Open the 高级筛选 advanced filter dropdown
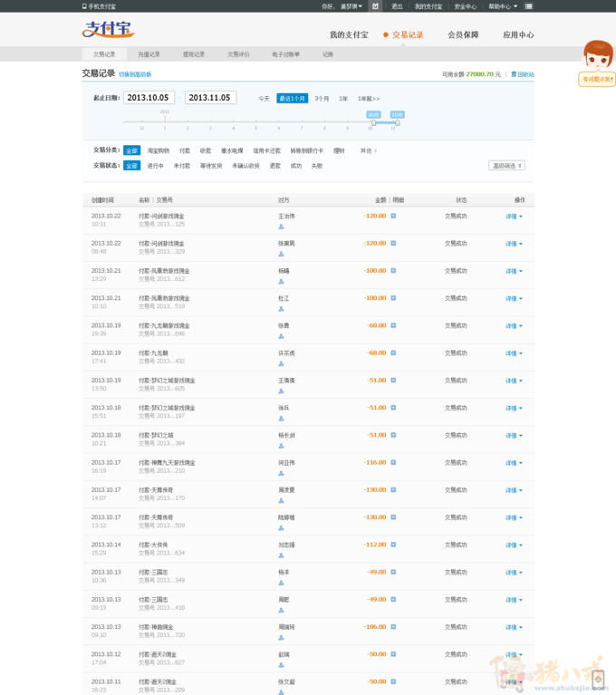The height and width of the screenshot is (695, 616). (x=507, y=165)
